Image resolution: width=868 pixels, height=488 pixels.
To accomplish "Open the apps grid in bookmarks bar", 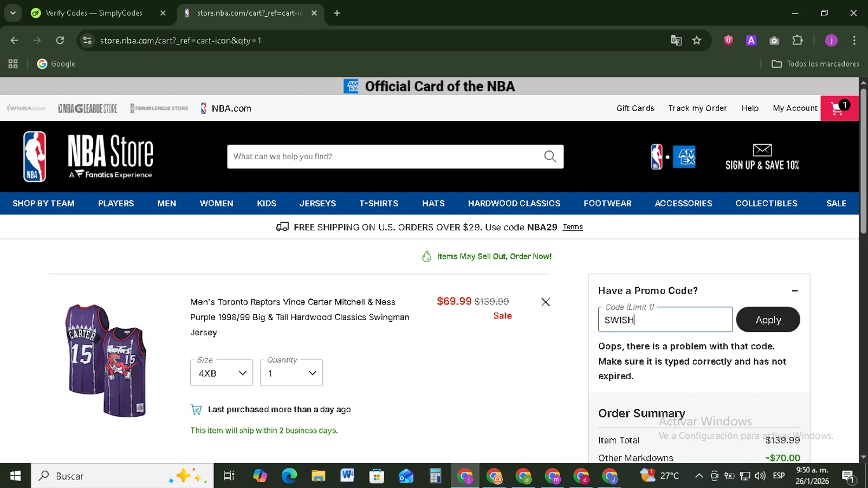I will [13, 64].
